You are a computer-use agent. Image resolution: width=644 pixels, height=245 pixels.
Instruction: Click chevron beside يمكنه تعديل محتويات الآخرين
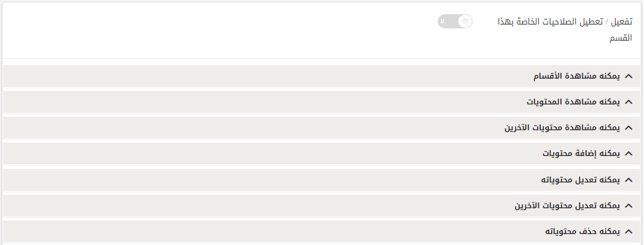tap(629, 206)
